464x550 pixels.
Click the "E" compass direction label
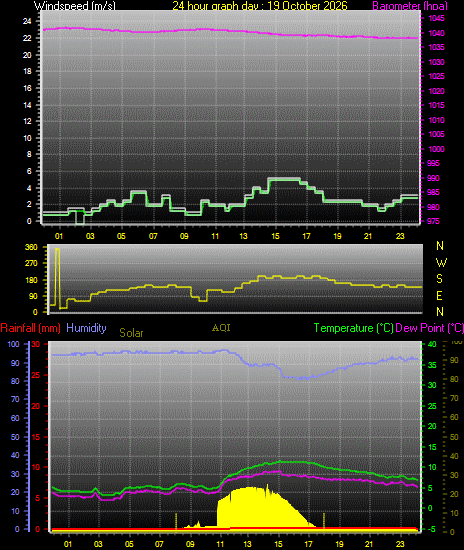tap(439, 296)
